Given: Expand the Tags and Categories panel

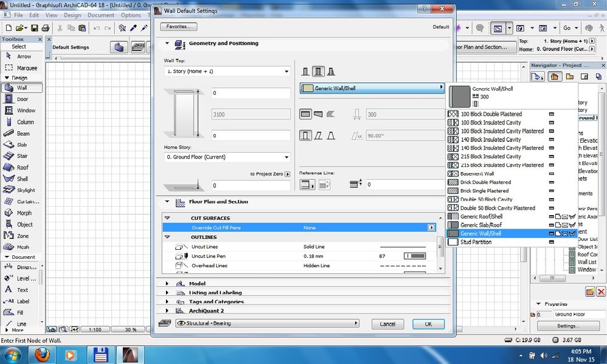Looking at the screenshot, I should click(167, 302).
